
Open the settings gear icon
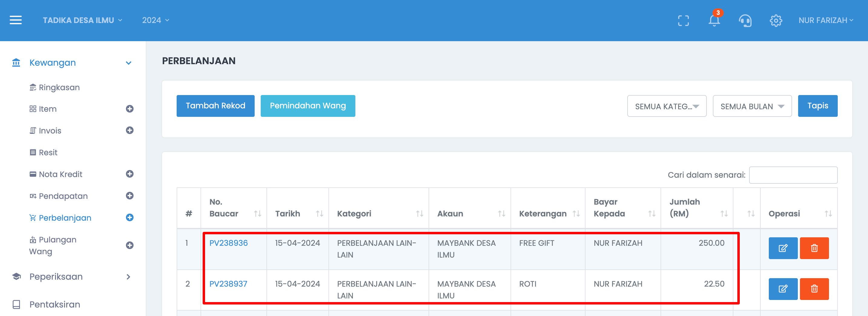point(776,21)
